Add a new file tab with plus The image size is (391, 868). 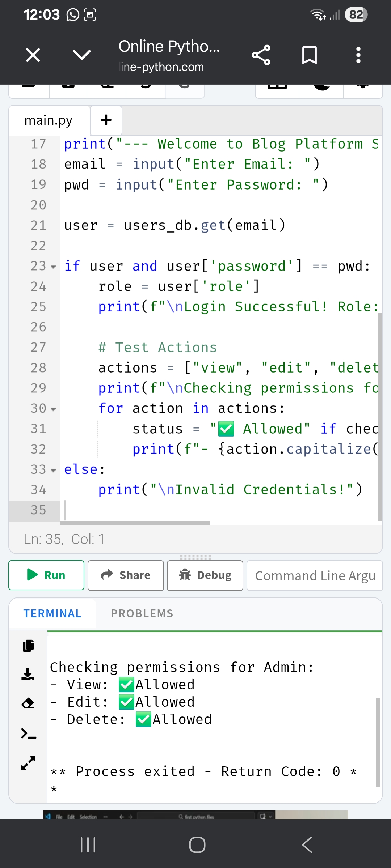[x=106, y=120]
